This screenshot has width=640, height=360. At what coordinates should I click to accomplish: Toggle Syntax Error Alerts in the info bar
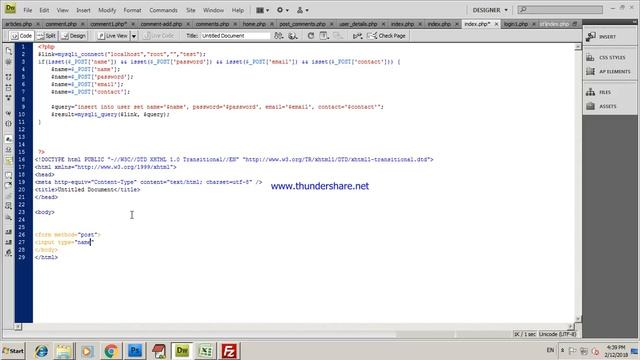(9, 160)
